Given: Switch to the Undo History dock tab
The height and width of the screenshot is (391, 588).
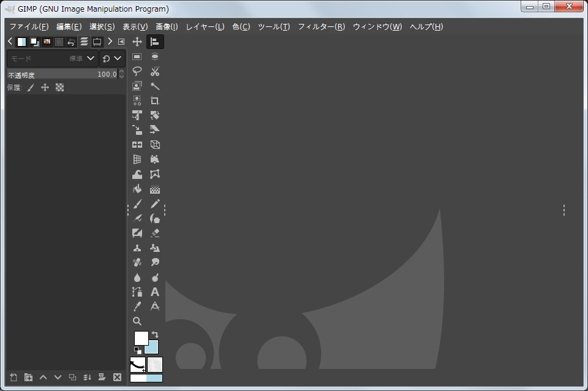Looking at the screenshot, I should [71, 42].
